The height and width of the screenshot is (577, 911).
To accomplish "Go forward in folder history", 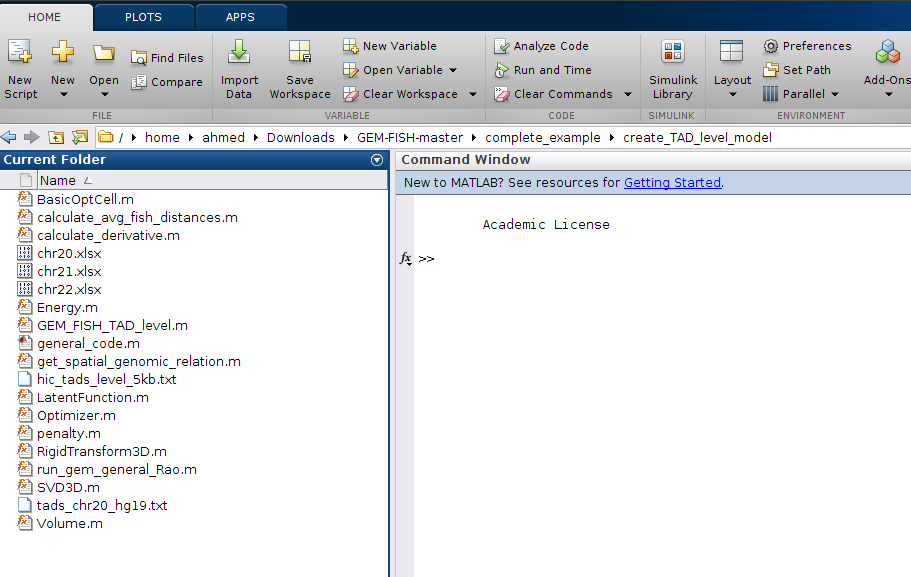I will tap(31, 137).
